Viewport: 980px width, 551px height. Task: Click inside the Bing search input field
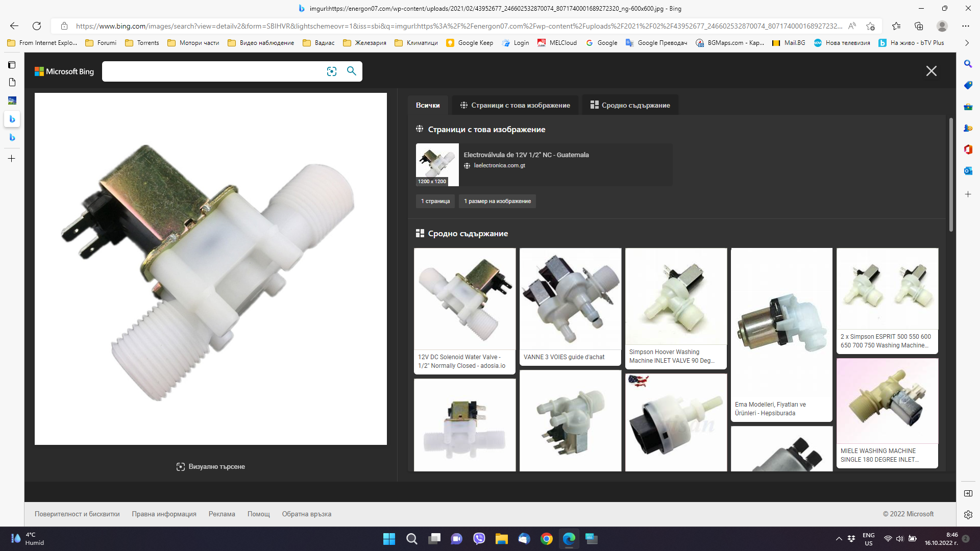click(212, 71)
